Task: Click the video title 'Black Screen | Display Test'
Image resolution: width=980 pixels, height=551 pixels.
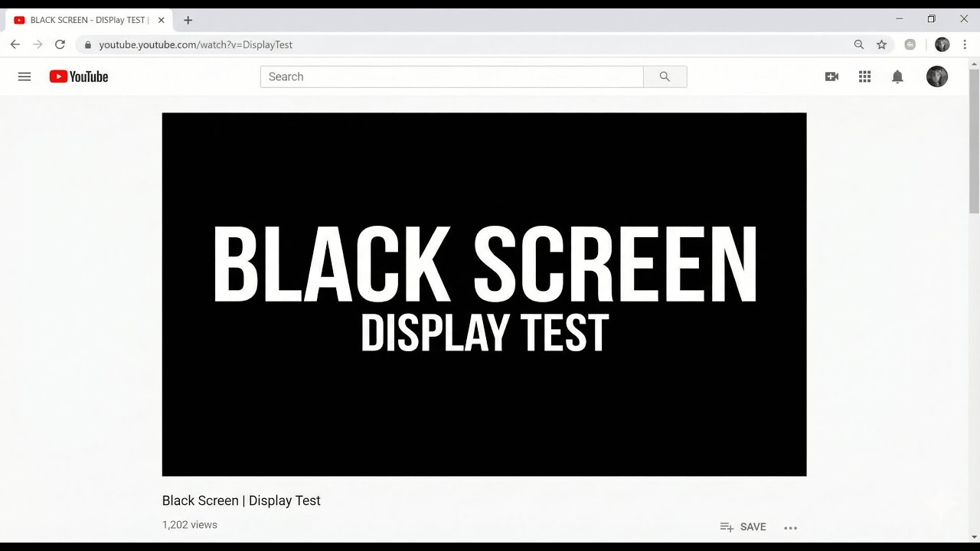Action: click(241, 500)
